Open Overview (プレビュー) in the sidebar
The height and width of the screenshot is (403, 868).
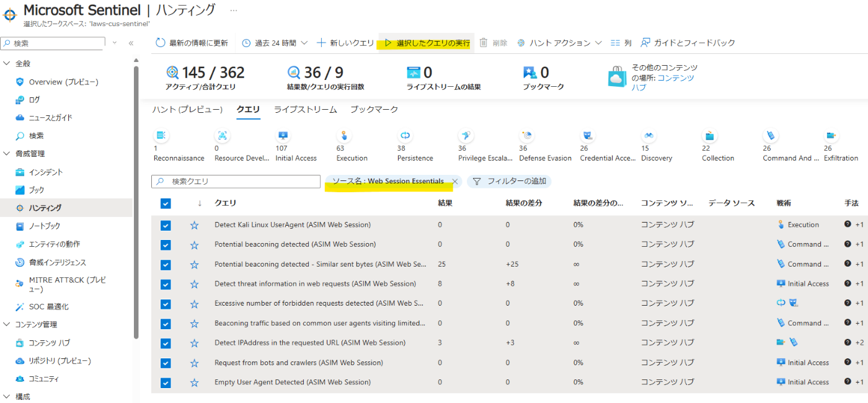point(63,82)
